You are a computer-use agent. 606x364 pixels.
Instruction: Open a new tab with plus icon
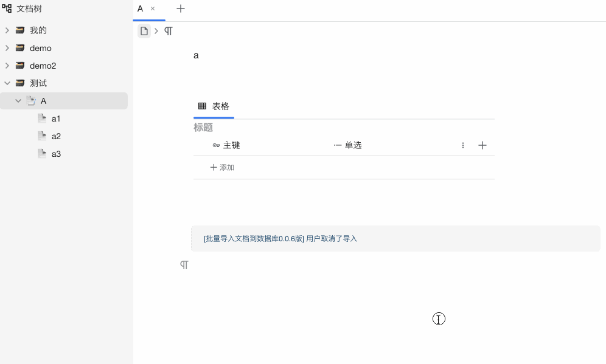(181, 9)
